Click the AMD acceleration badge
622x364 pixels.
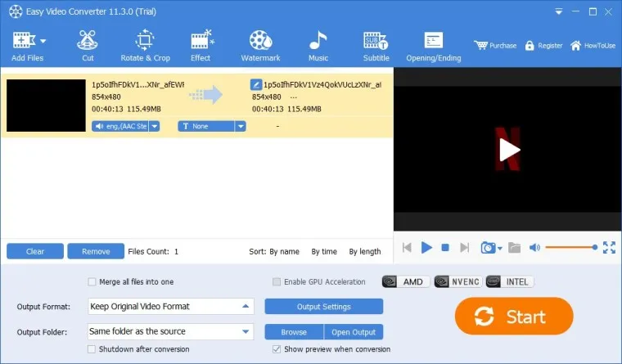pos(406,282)
